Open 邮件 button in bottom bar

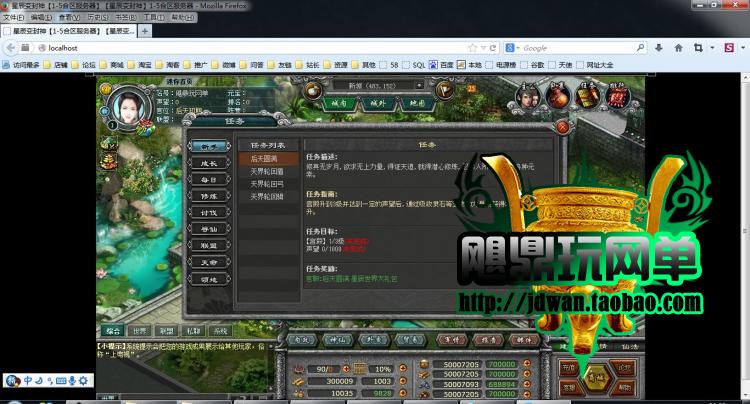[524, 339]
